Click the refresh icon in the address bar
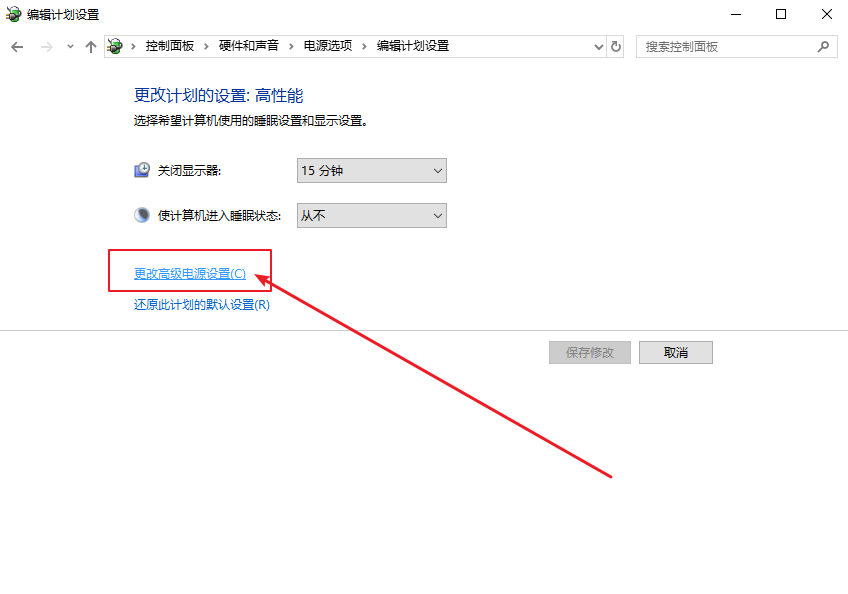 [615, 46]
